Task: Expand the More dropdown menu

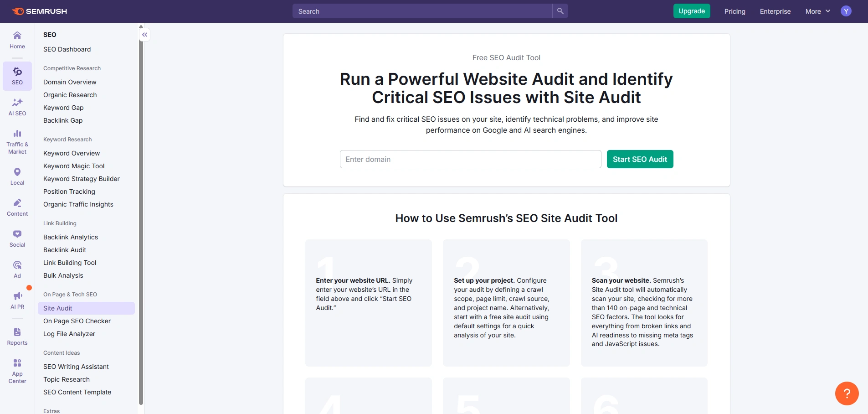Action: tap(817, 11)
